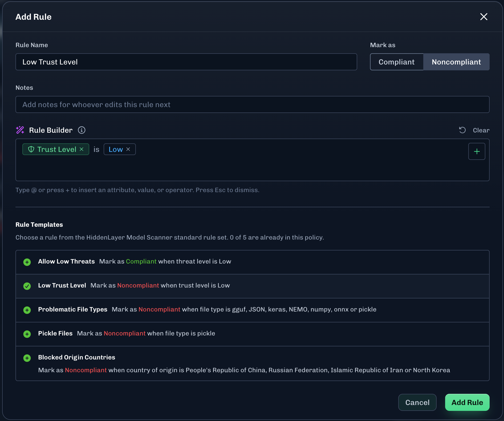This screenshot has height=421, width=504.
Task: Click the Notes input field
Action: (253, 104)
